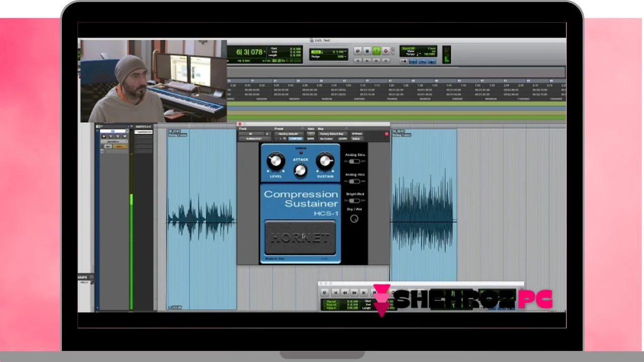Click the CHECK LED indicator on the pedal
644x362 pixels.
[x=301, y=152]
